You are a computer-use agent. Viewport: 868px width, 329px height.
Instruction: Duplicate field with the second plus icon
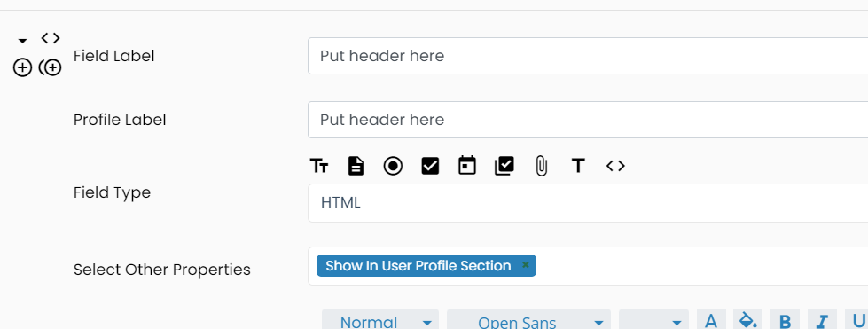[51, 68]
